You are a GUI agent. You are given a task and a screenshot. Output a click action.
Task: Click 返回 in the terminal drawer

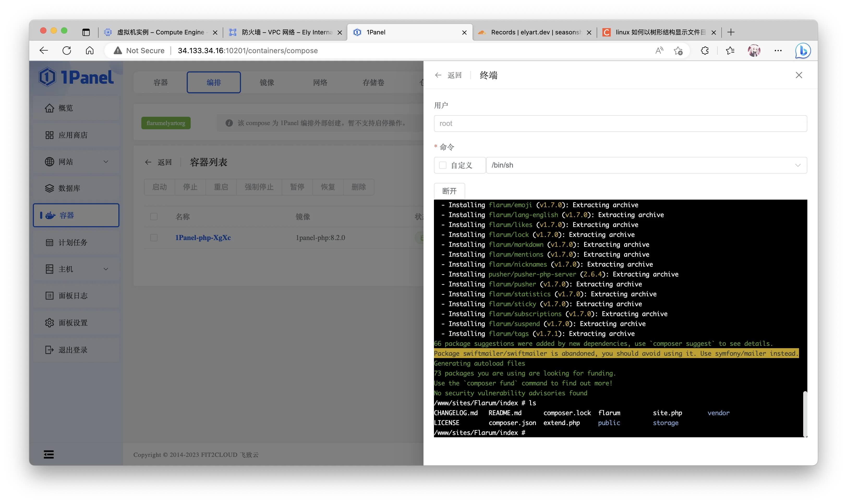tap(448, 75)
